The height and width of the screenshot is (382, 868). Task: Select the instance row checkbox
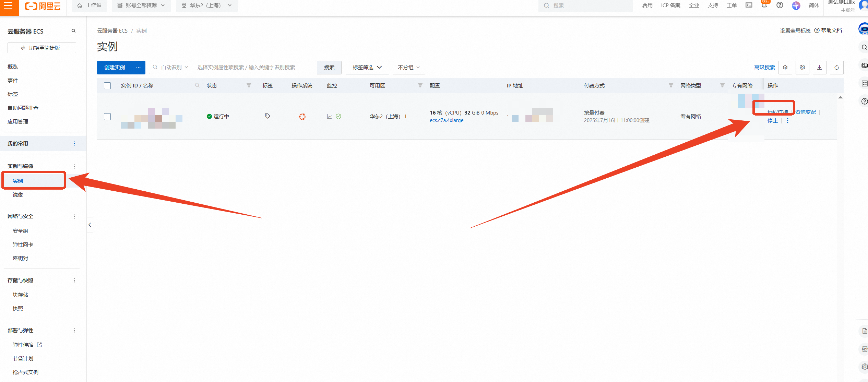click(107, 117)
